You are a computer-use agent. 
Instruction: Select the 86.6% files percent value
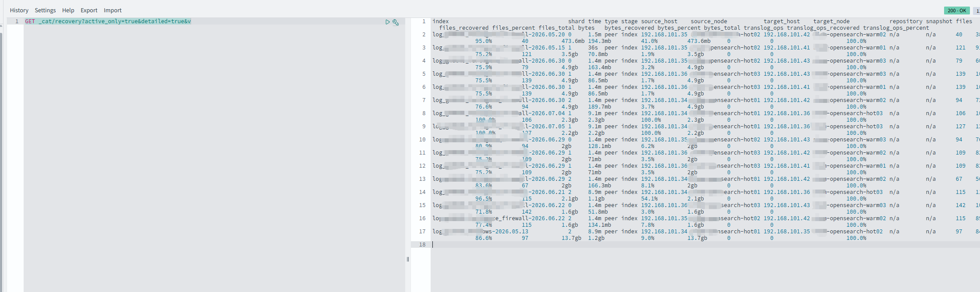click(484, 238)
